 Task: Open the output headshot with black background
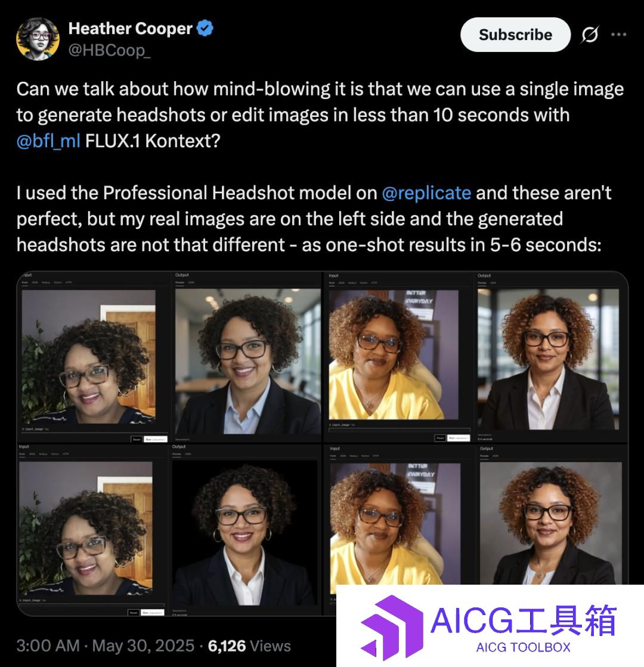(x=245, y=533)
